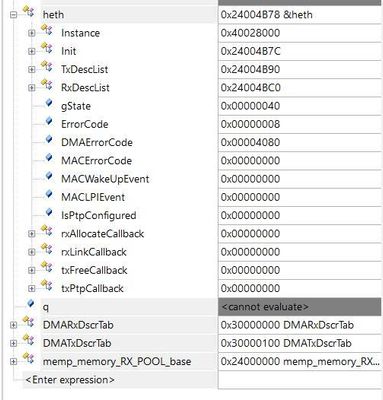Click the pointer icon beside Instance
This screenshot has width=383, height=400.
tap(47, 30)
